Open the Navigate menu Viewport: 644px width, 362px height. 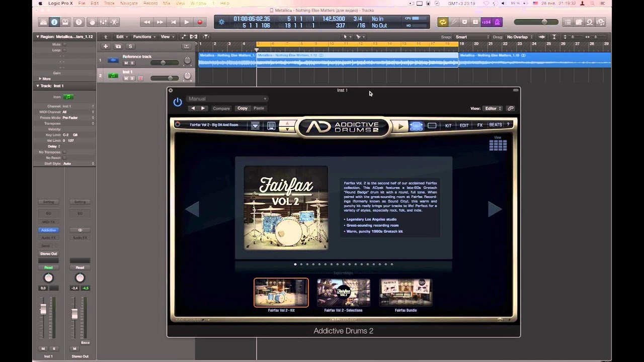[129, 4]
